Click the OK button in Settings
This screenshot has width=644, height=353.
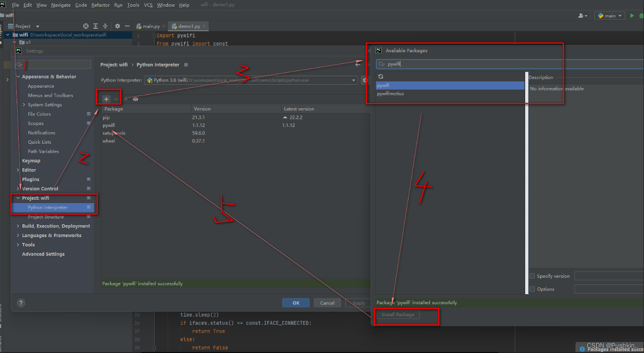[x=296, y=303]
